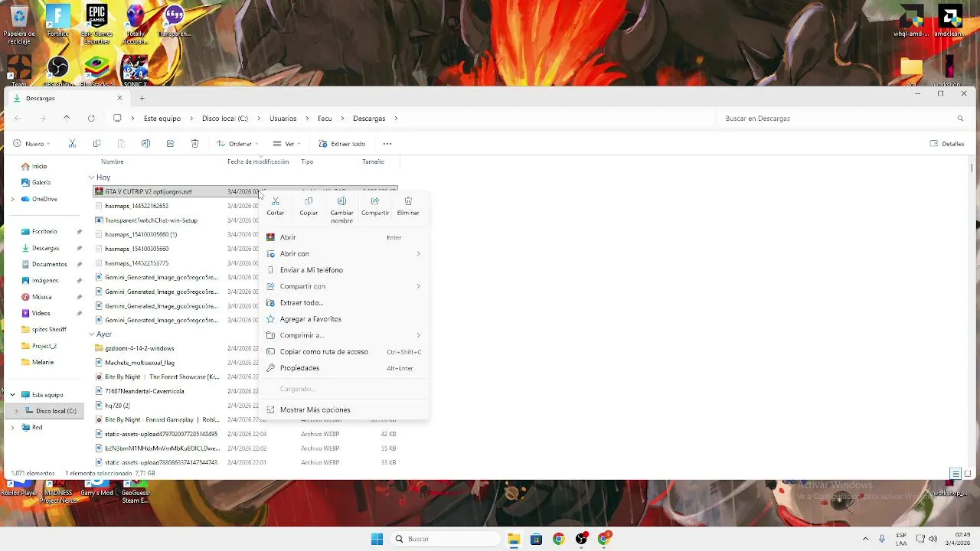Open the Abrir con submenu
The height and width of the screenshot is (551, 980).
(x=344, y=253)
